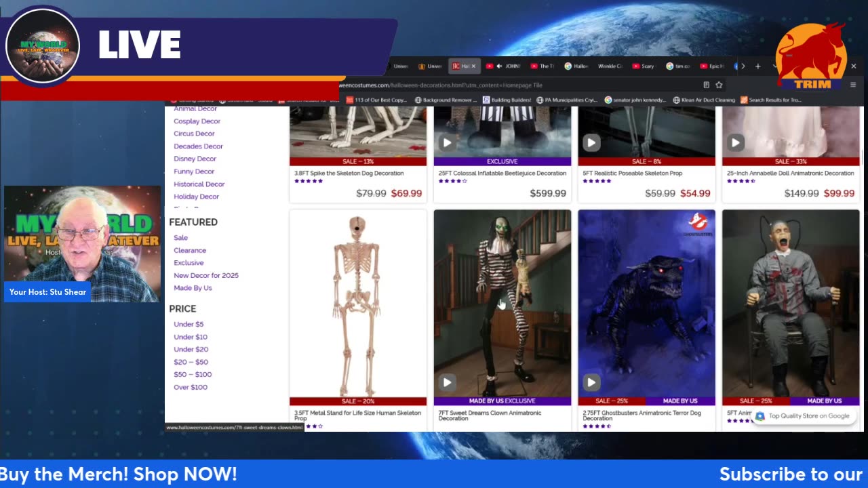Viewport: 868px width, 488px height.
Task: Click the $54.99 Poseable Skeleton sale price
Action: [x=695, y=193]
